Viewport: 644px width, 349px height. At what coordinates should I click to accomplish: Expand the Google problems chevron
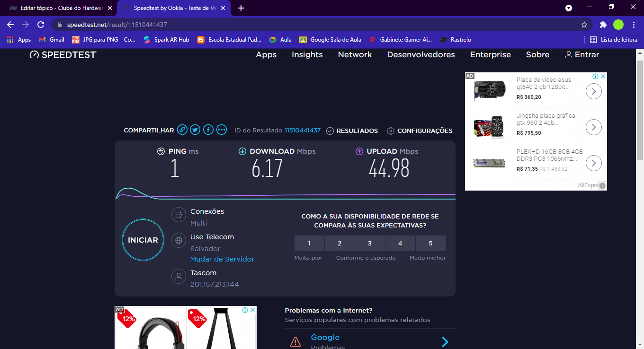coord(445,342)
